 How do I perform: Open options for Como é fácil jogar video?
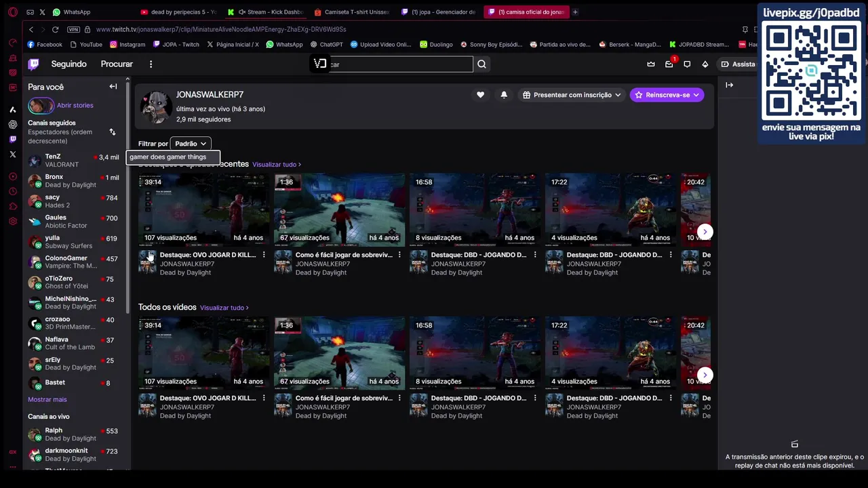click(x=399, y=255)
